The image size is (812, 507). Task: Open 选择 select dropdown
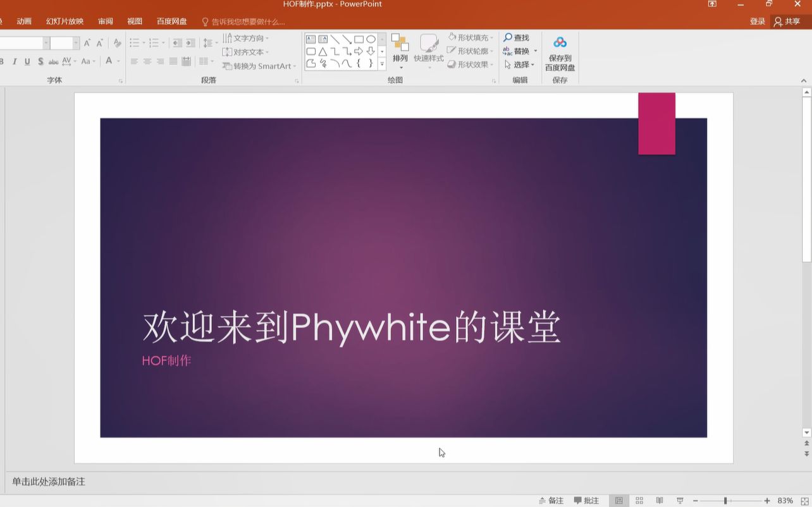coord(520,64)
